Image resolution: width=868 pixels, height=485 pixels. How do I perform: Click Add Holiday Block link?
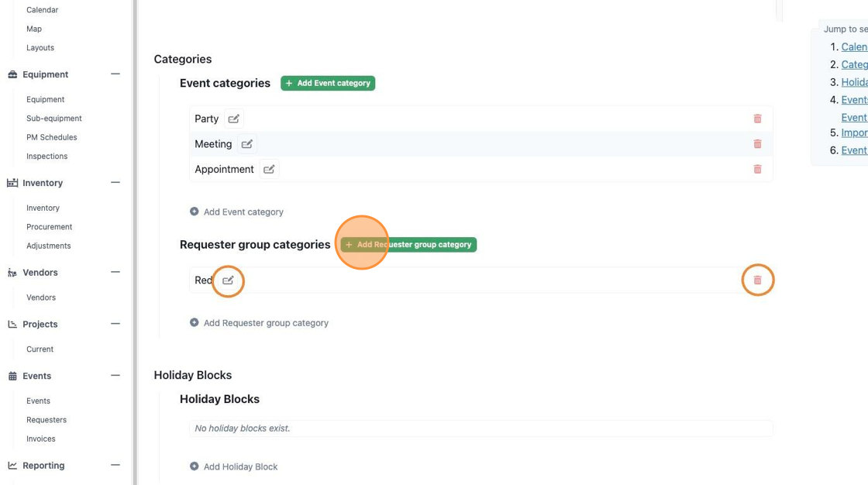(233, 466)
